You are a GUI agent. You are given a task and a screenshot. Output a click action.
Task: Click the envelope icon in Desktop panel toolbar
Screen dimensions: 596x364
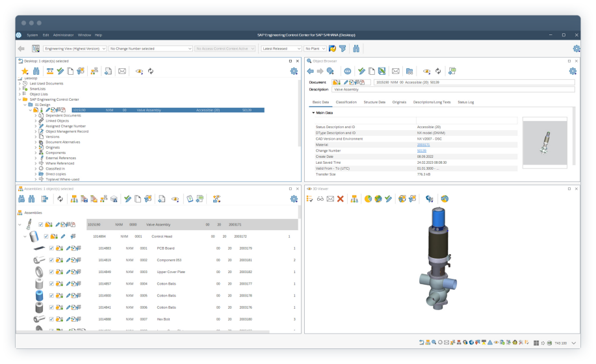(x=122, y=71)
